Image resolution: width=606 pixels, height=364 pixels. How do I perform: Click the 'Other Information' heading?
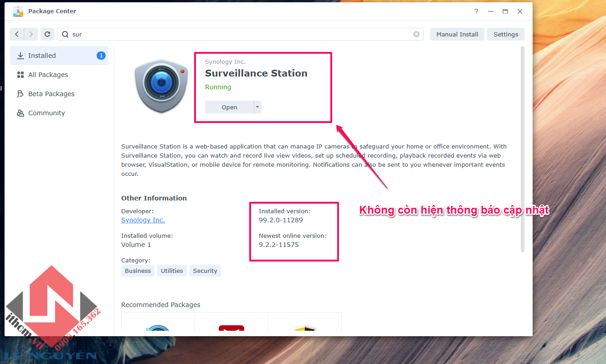point(154,198)
